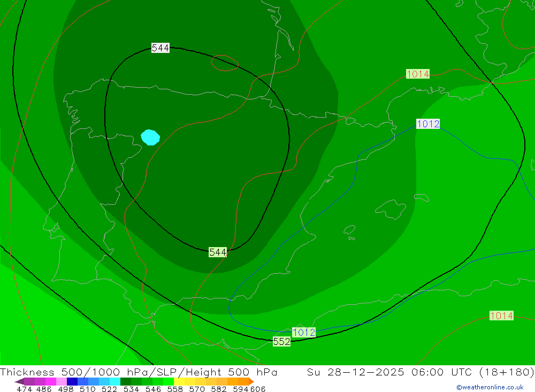The image size is (535, 392).
Task: Pick the darkest green legend swatch
Action: [x=125, y=381]
